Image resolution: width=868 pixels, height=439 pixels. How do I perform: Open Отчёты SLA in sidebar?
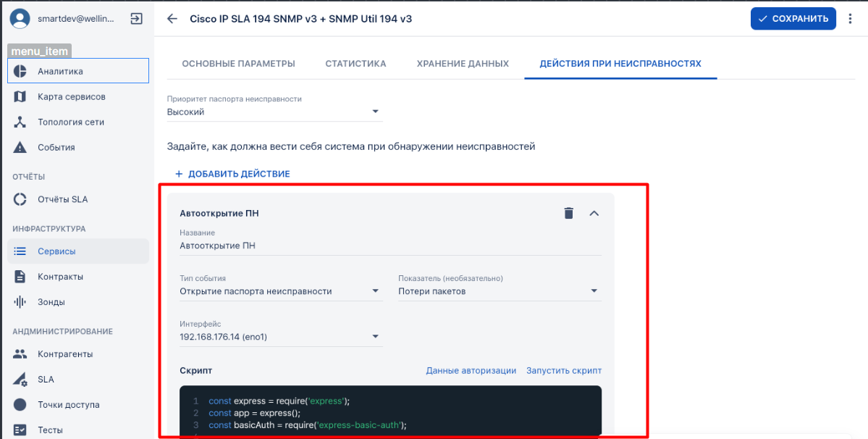tap(78, 199)
